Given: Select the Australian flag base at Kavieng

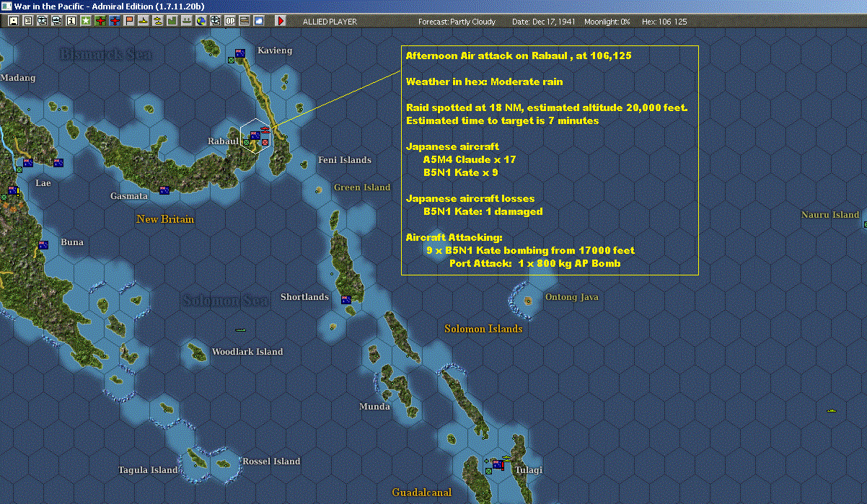Looking at the screenshot, I should 240,53.
